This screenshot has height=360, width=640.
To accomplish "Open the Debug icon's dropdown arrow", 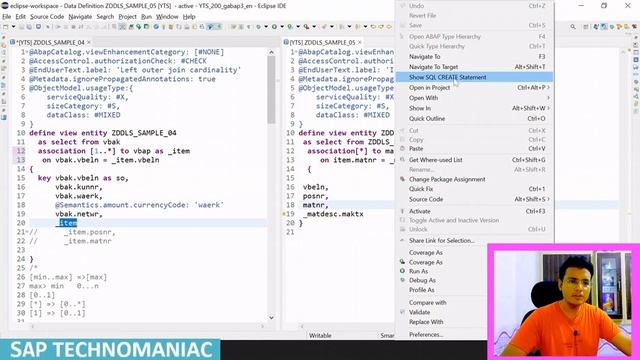I will point(266,27).
